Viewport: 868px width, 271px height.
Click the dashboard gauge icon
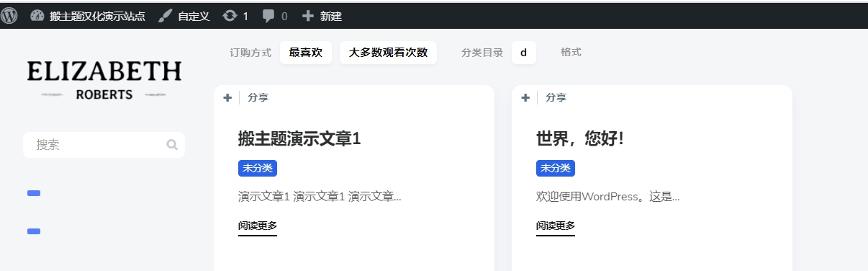coord(37,16)
